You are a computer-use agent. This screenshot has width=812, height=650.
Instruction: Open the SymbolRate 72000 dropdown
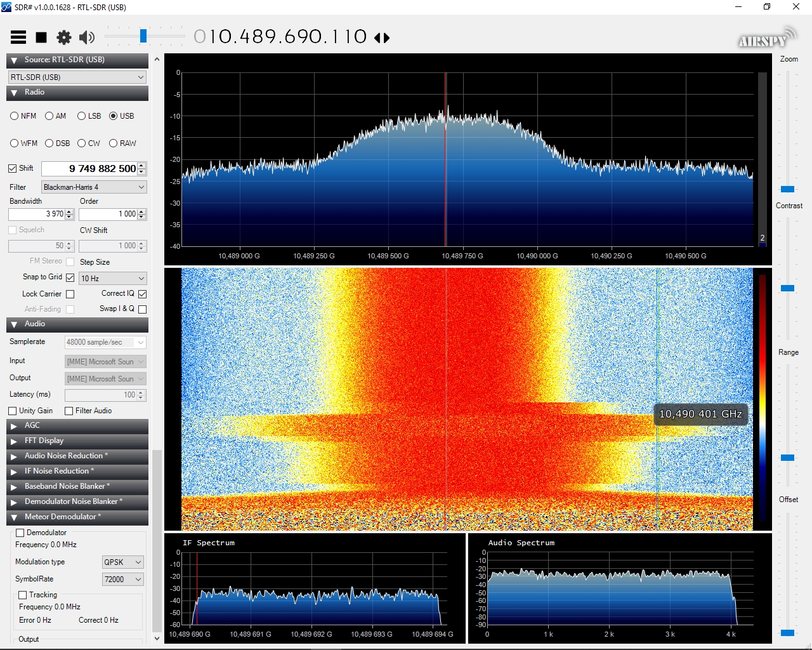(x=123, y=580)
